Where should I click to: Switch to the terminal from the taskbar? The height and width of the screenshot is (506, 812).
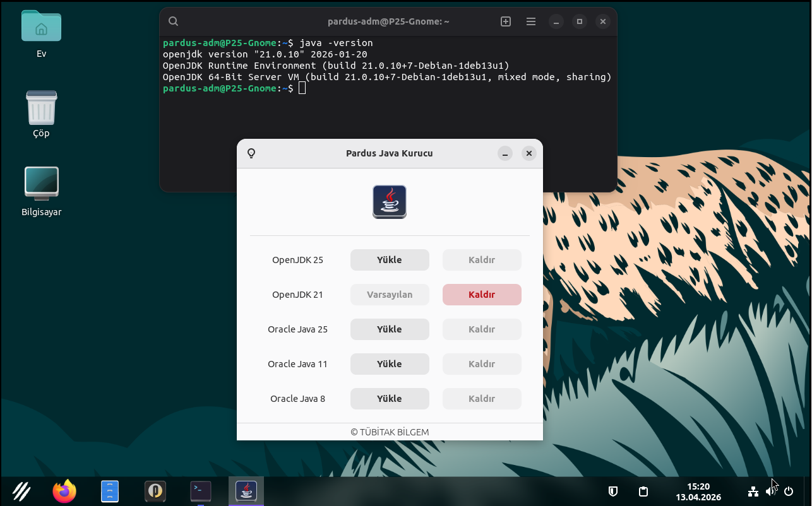click(x=201, y=491)
